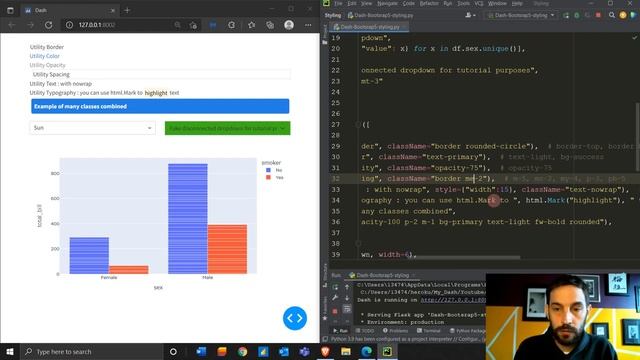Open the Terminal tool window tab
640x360 pixels.
pyautogui.click(x=429, y=331)
